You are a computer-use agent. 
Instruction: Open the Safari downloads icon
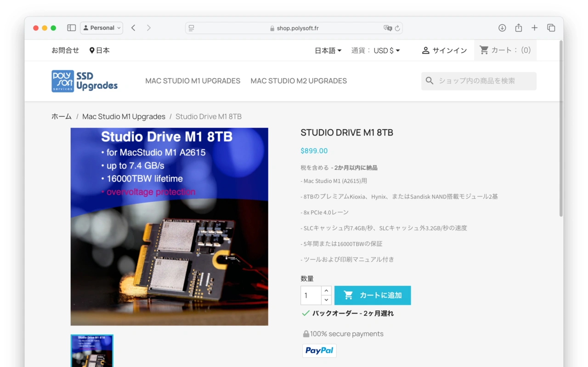(502, 28)
